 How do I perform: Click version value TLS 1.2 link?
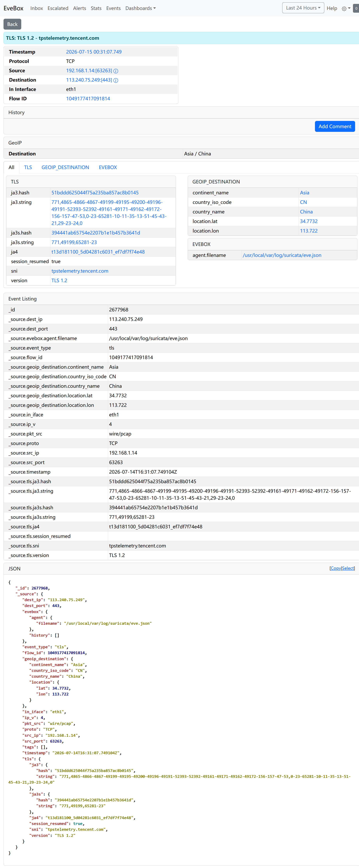(59, 281)
